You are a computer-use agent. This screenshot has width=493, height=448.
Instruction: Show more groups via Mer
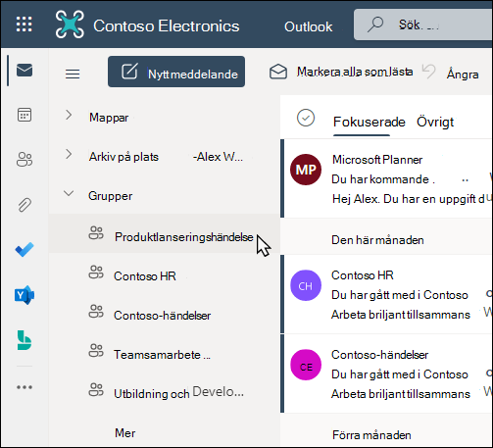[x=125, y=433]
